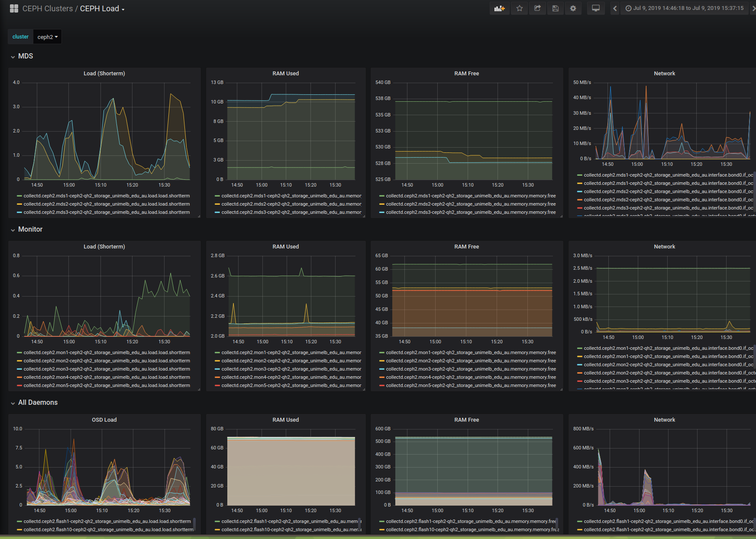The width and height of the screenshot is (756, 539).
Task: Toggle mon5 series in Monitor RAM Free legend
Action: [471, 386]
